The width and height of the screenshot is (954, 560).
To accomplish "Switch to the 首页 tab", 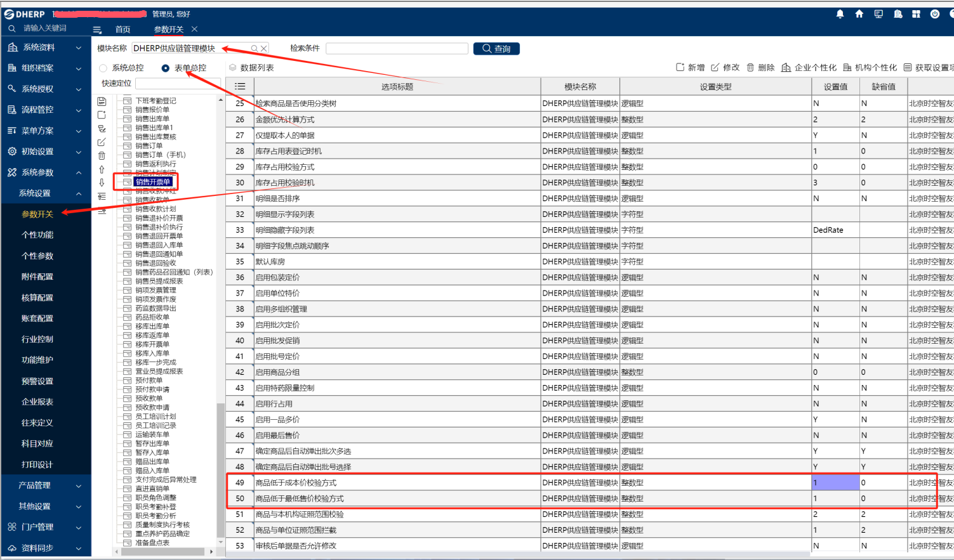I will pos(123,30).
